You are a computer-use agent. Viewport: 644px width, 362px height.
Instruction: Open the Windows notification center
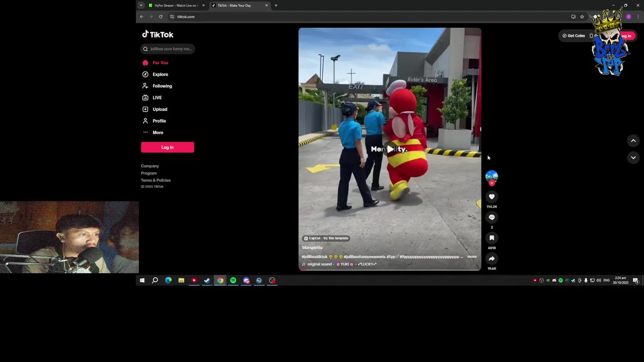[635, 281]
